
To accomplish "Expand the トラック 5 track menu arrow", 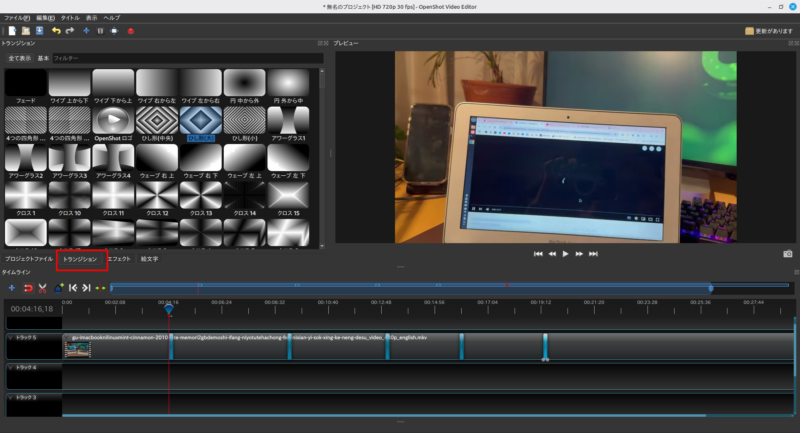I will click(10, 338).
